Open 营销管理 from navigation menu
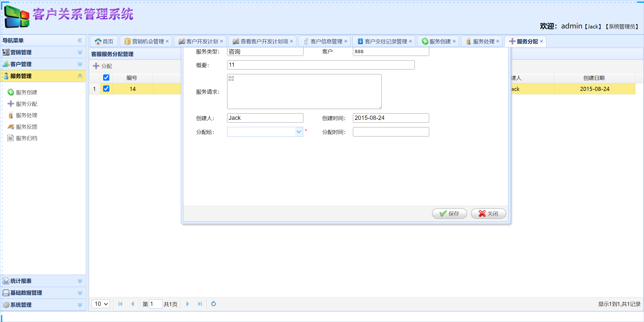Image resolution: width=644 pixels, height=322 pixels. pos(21,52)
